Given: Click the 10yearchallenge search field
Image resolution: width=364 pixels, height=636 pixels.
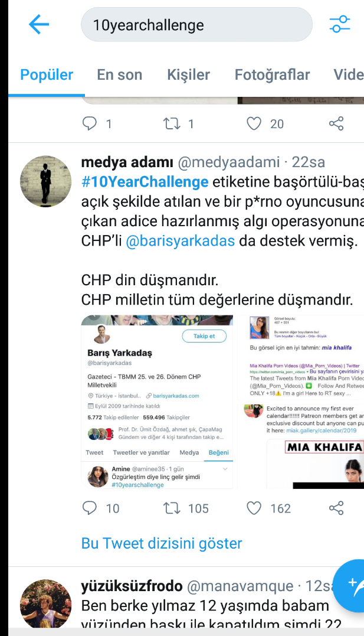Looking at the screenshot, I should click(x=197, y=25).
